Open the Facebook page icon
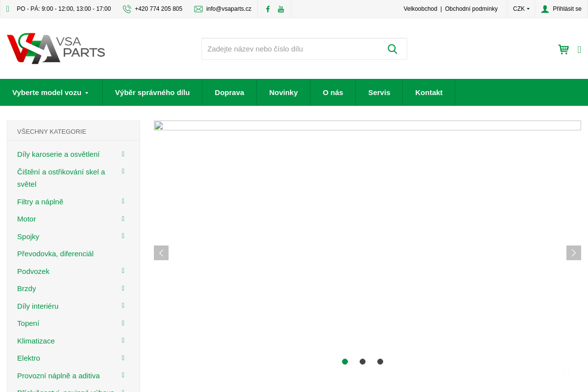The height and width of the screenshot is (392, 588). (x=268, y=9)
